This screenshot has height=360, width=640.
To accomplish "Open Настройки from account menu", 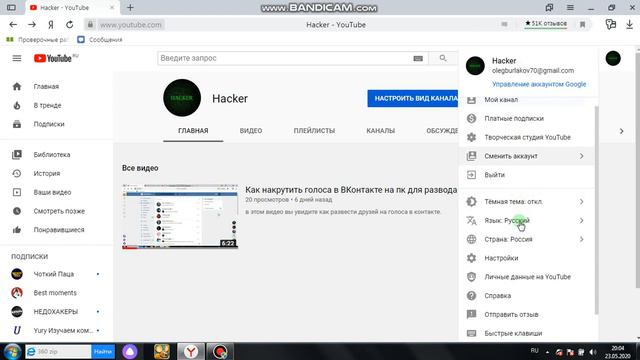I will 527,258.
